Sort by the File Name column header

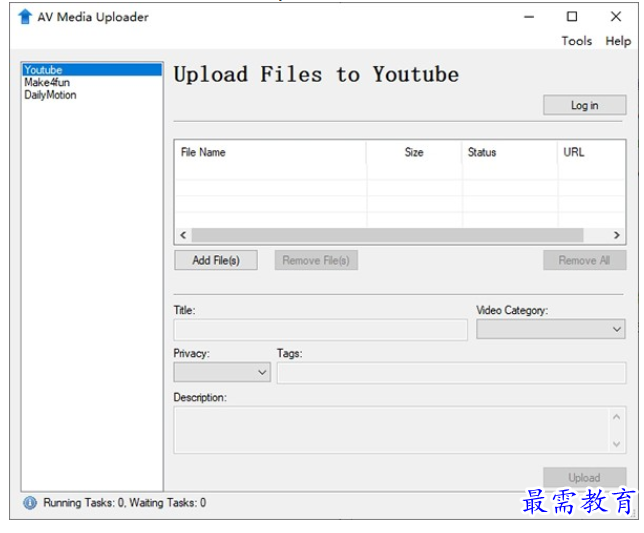pos(270,152)
